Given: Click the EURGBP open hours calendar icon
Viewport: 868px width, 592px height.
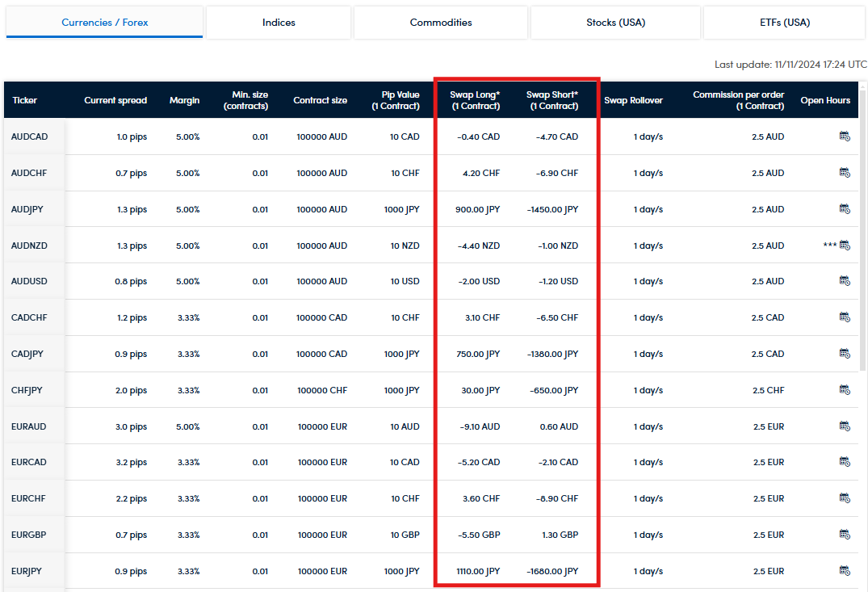Looking at the screenshot, I should tap(845, 535).
